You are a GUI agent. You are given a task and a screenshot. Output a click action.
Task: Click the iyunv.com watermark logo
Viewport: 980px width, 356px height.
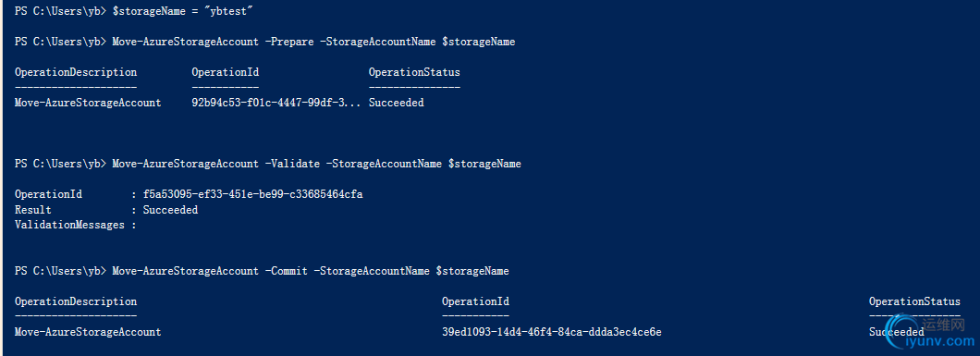[931, 334]
